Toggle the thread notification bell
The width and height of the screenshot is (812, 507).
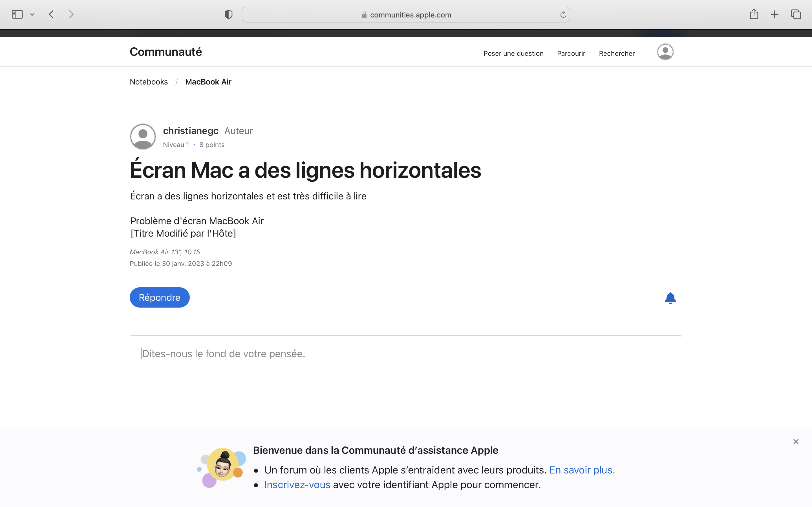pyautogui.click(x=670, y=298)
